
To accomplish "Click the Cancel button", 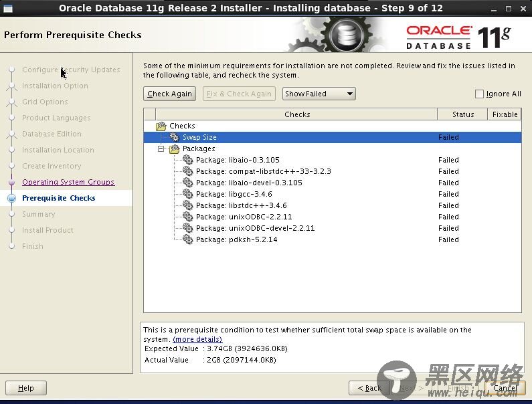I will (x=505, y=388).
